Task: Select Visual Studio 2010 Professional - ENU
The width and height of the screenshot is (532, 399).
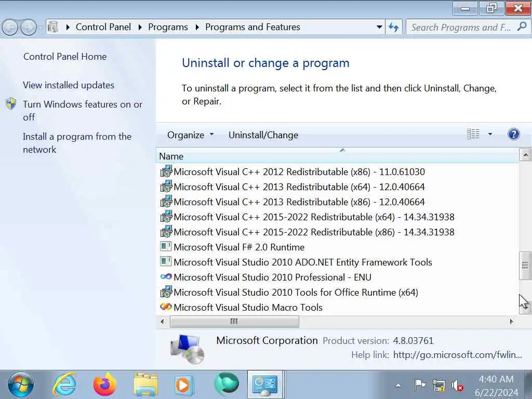Action: tap(265, 277)
